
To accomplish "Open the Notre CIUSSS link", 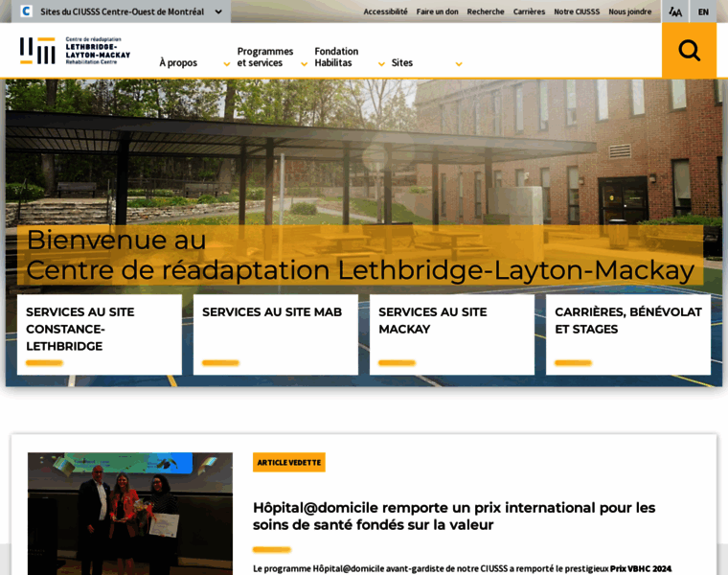I will coord(577,11).
